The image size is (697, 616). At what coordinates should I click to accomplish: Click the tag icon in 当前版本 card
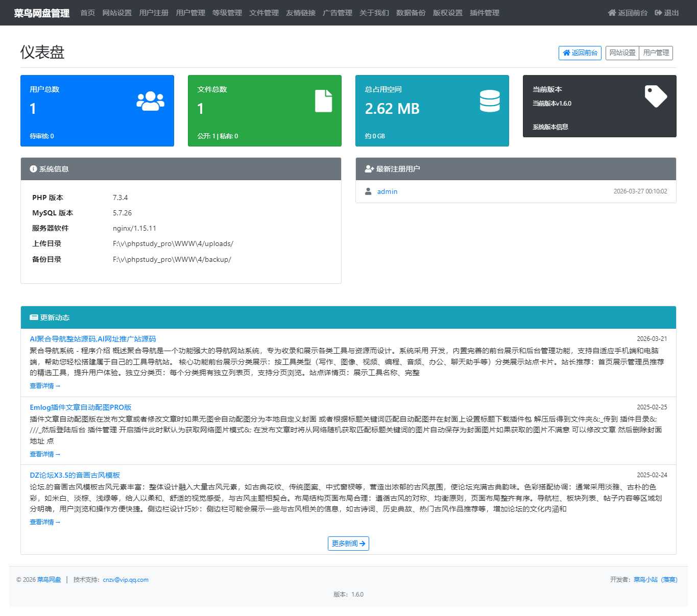(x=656, y=96)
